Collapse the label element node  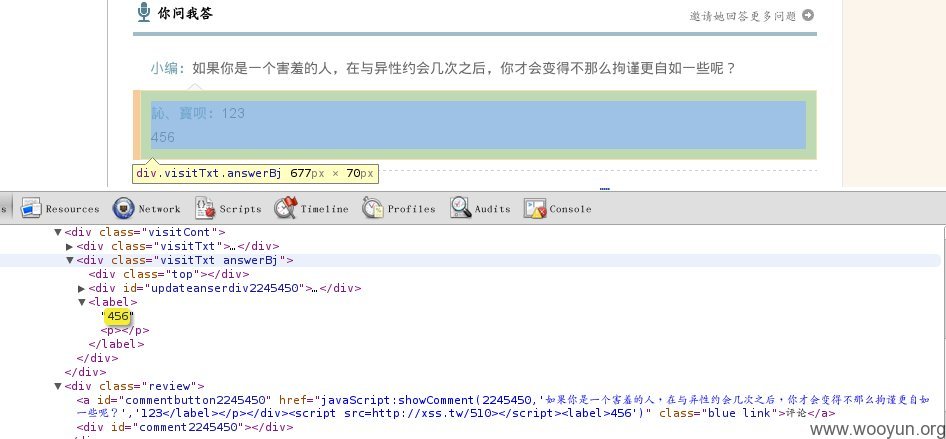point(82,302)
